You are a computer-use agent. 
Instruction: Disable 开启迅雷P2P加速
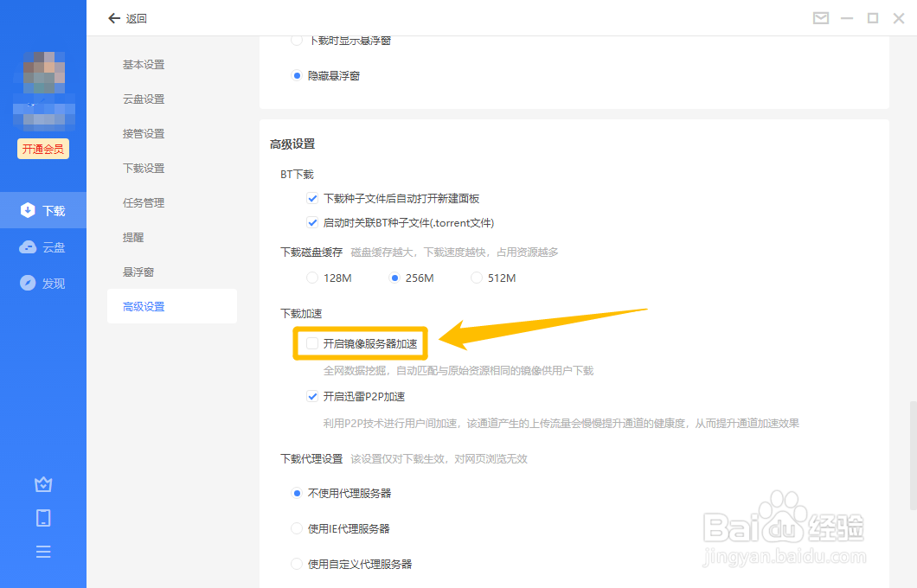pos(312,396)
